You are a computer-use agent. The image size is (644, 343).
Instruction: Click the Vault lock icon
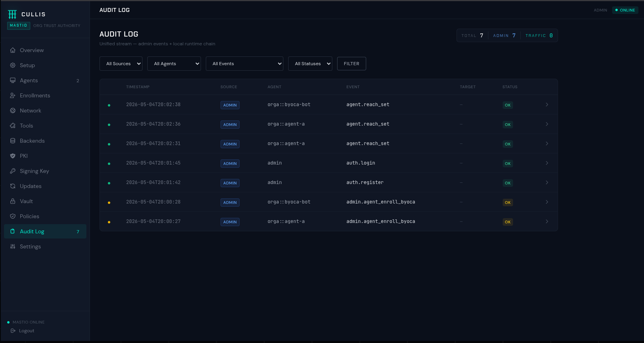coord(13,201)
